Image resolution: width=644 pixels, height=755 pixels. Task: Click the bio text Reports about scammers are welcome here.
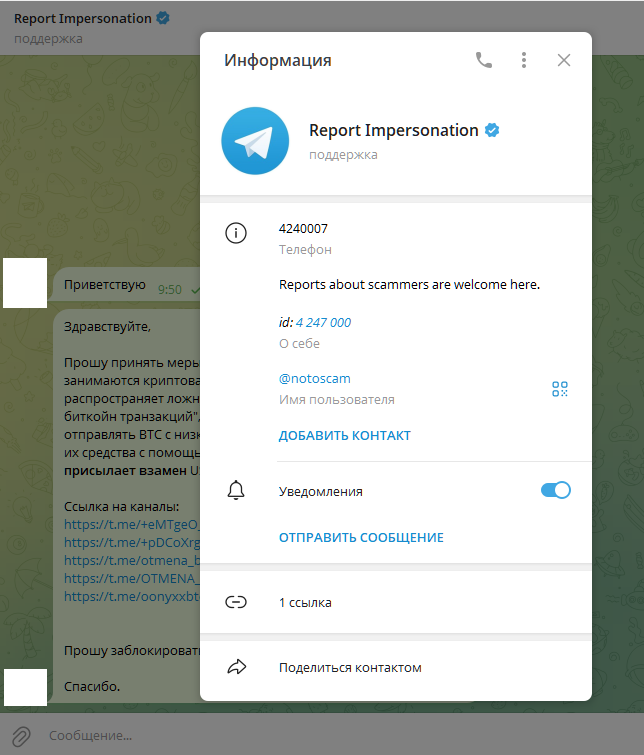(x=409, y=285)
